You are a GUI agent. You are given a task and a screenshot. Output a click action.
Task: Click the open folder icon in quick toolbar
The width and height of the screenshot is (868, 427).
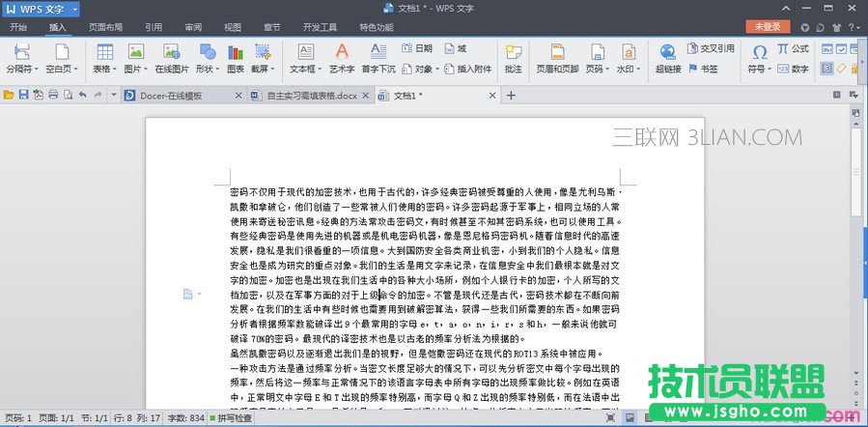(9, 96)
